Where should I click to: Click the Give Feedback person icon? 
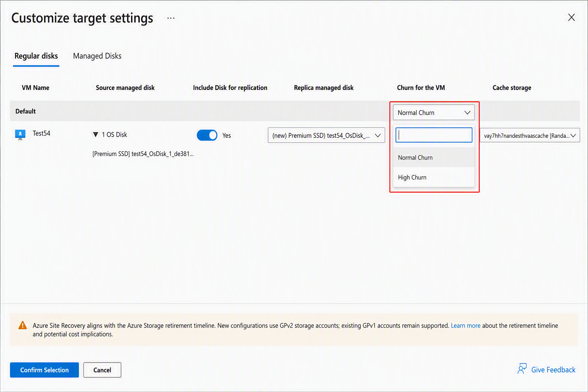[x=522, y=369]
